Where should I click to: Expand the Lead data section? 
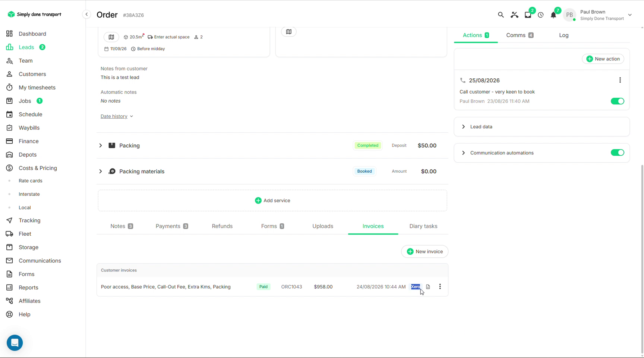click(x=463, y=127)
